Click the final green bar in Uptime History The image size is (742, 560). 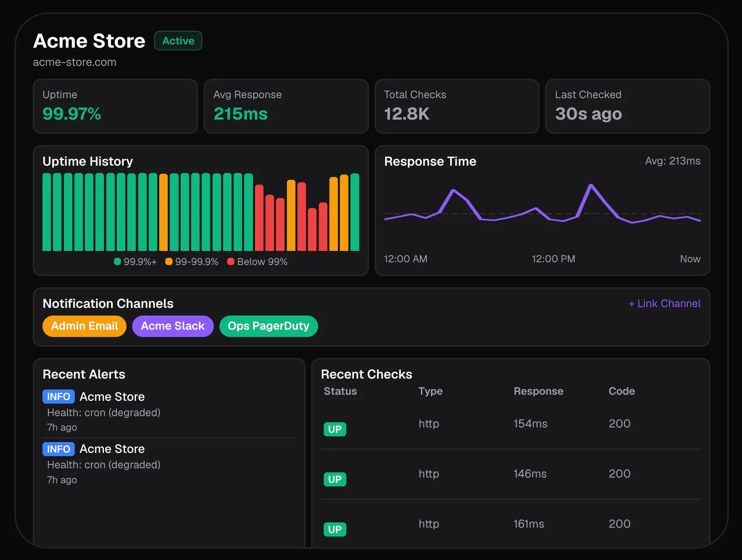tap(354, 212)
